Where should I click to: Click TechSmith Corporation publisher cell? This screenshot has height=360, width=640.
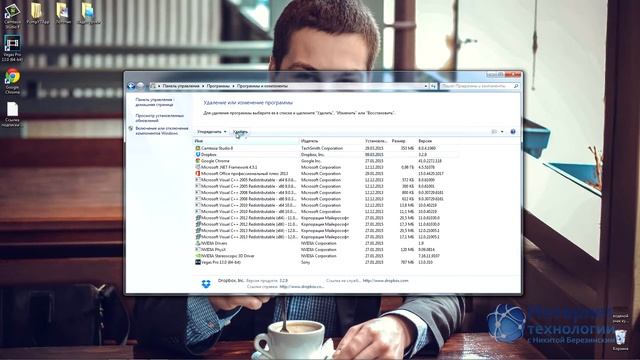pos(322,148)
